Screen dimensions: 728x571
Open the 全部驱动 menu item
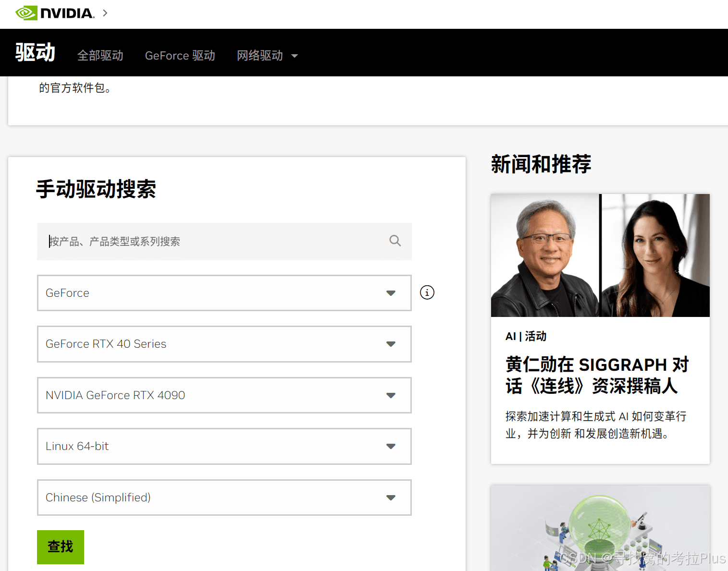point(100,56)
